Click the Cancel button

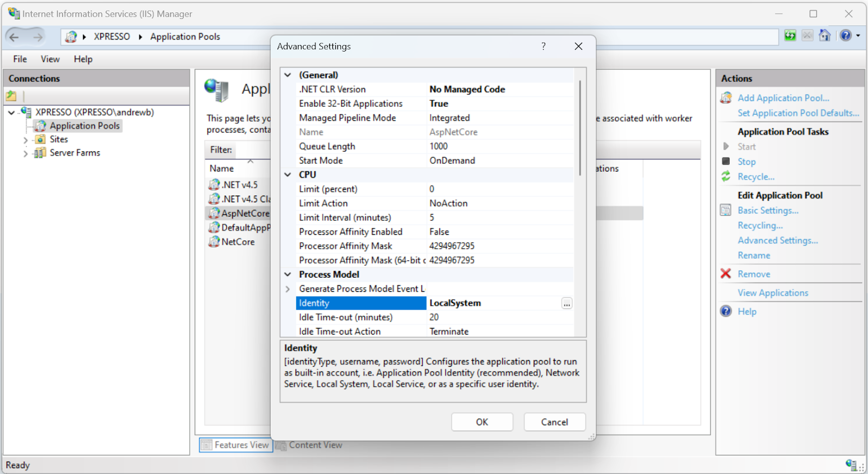pyautogui.click(x=554, y=422)
